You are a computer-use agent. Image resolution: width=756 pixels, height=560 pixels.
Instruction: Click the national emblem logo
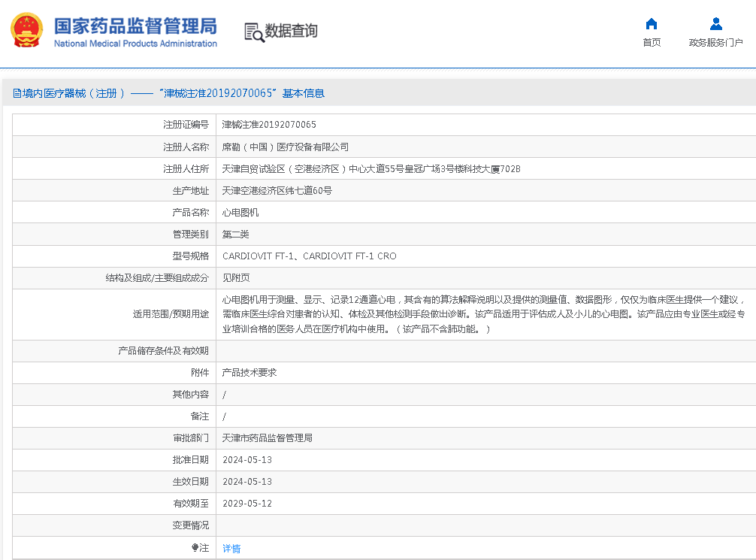point(26,30)
